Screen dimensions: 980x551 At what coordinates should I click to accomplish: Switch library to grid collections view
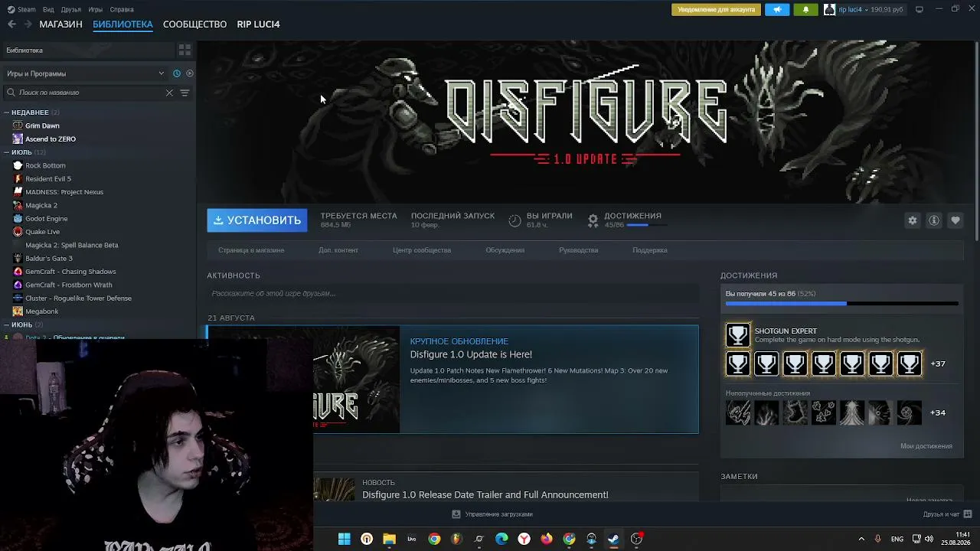(x=185, y=50)
